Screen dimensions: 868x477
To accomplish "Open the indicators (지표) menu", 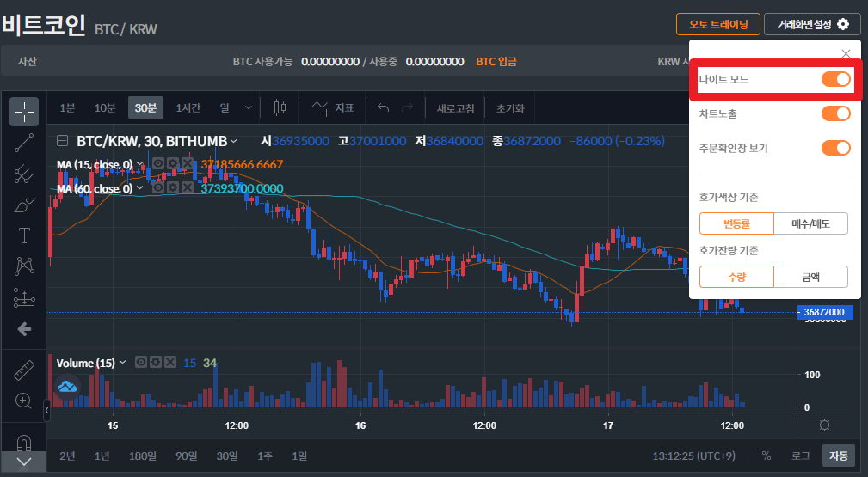I will (332, 108).
